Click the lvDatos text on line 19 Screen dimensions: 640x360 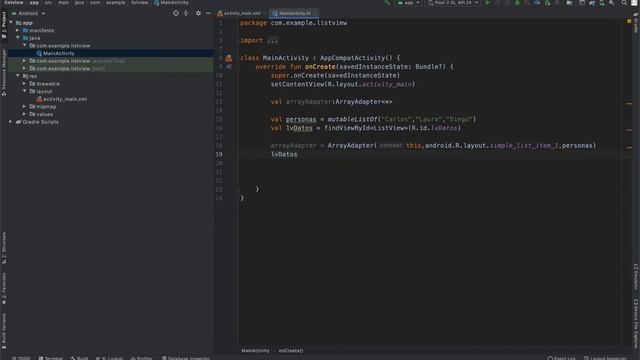pos(284,154)
